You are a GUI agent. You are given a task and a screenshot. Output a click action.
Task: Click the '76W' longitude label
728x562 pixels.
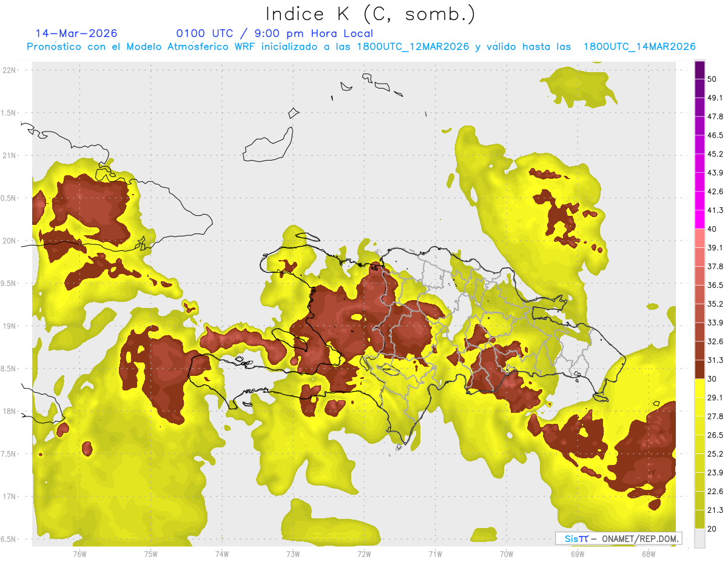[79, 554]
